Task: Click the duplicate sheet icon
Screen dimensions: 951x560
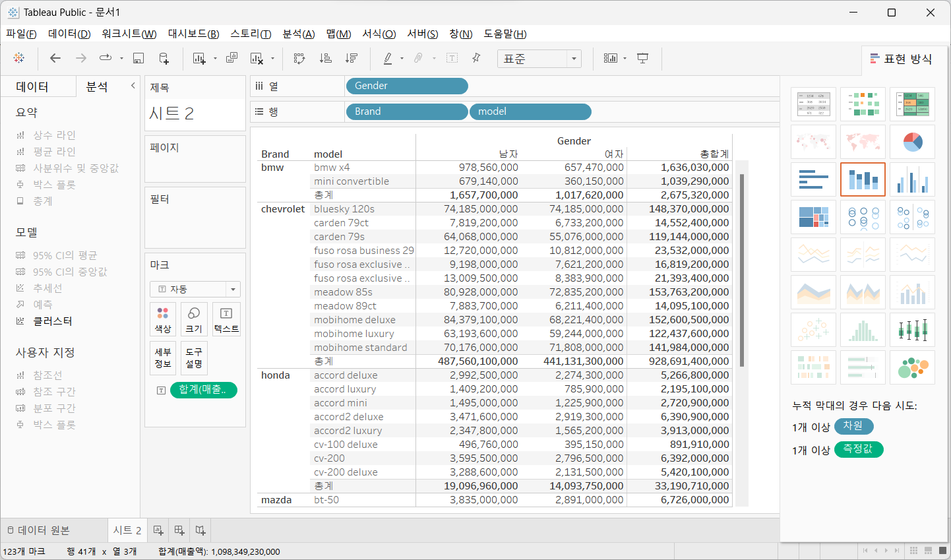Action: pyautogui.click(x=231, y=58)
